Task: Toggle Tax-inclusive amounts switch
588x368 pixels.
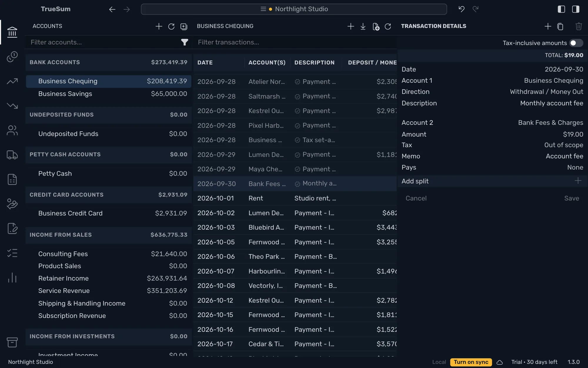Action: click(x=576, y=43)
